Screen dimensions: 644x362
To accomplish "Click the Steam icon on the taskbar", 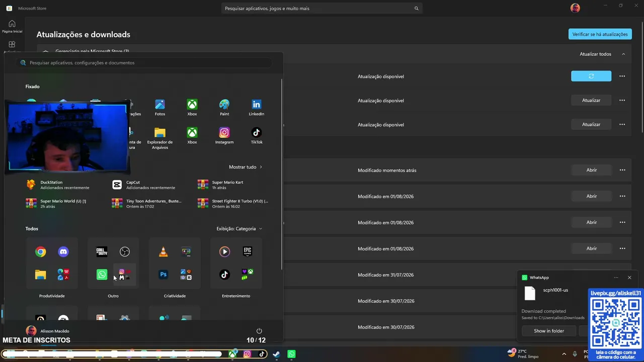I will [x=277, y=354].
